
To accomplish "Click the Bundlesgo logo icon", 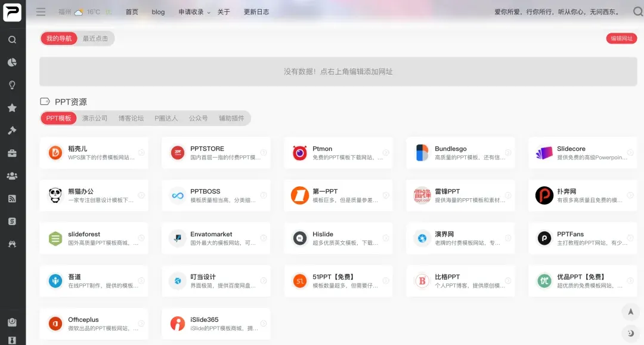I will point(422,153).
